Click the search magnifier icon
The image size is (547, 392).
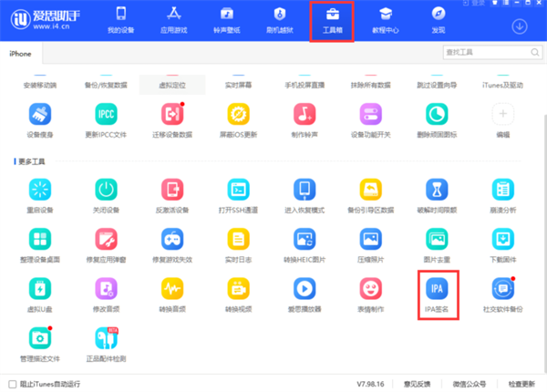(535, 52)
